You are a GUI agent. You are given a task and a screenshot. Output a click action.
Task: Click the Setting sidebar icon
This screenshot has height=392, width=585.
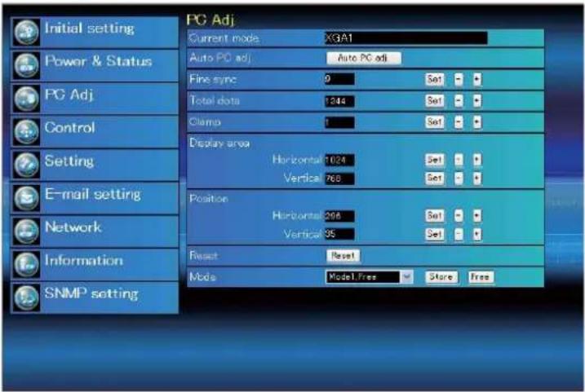pyautogui.click(x=26, y=165)
